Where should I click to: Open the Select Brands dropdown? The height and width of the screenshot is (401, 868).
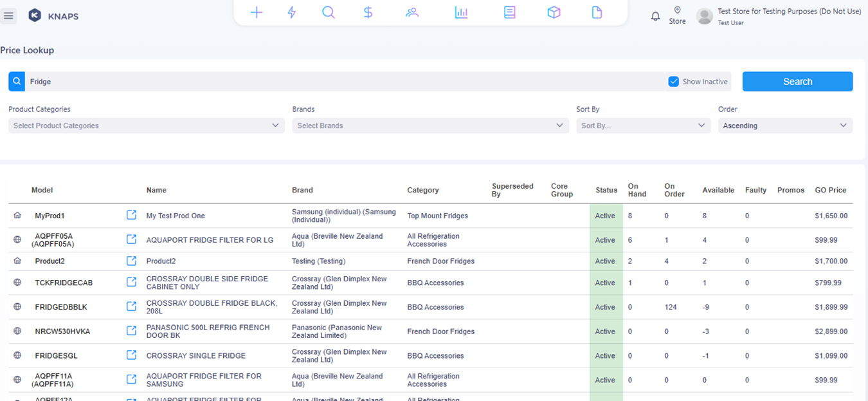430,126
